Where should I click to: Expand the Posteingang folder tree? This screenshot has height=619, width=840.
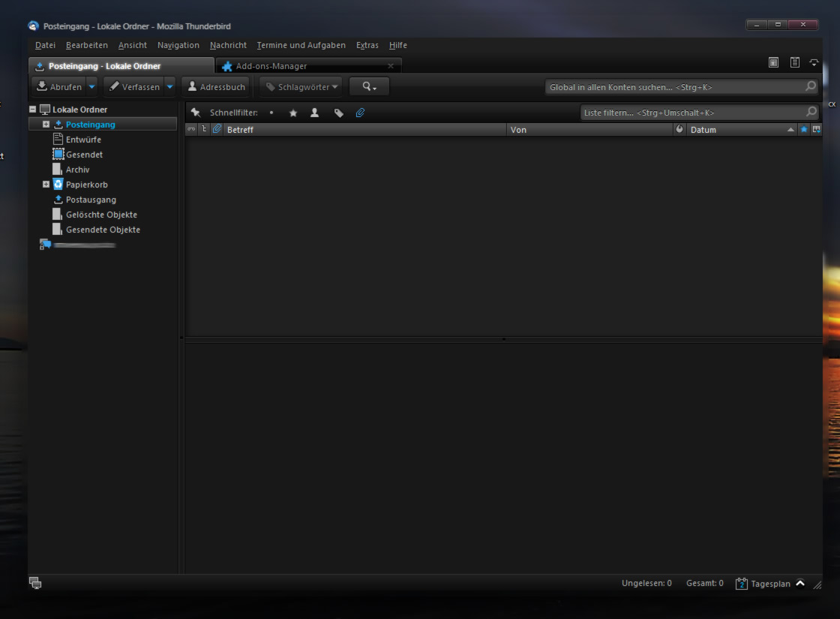pos(46,125)
